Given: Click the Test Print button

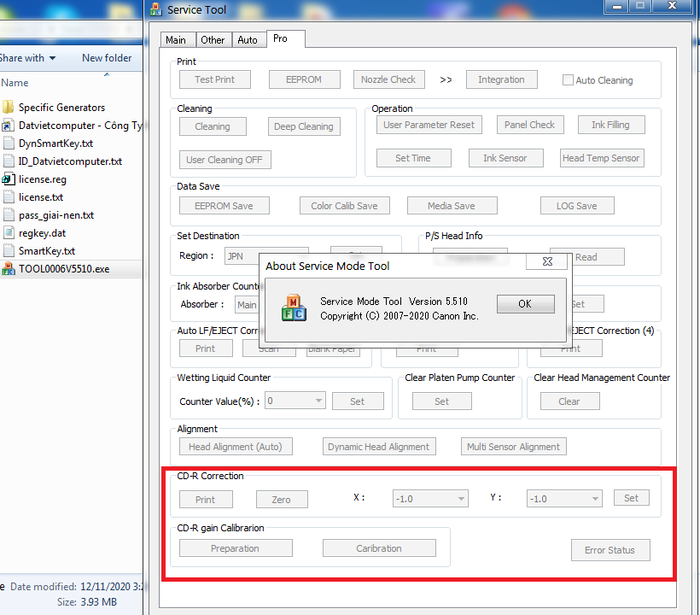Looking at the screenshot, I should click(x=215, y=79).
